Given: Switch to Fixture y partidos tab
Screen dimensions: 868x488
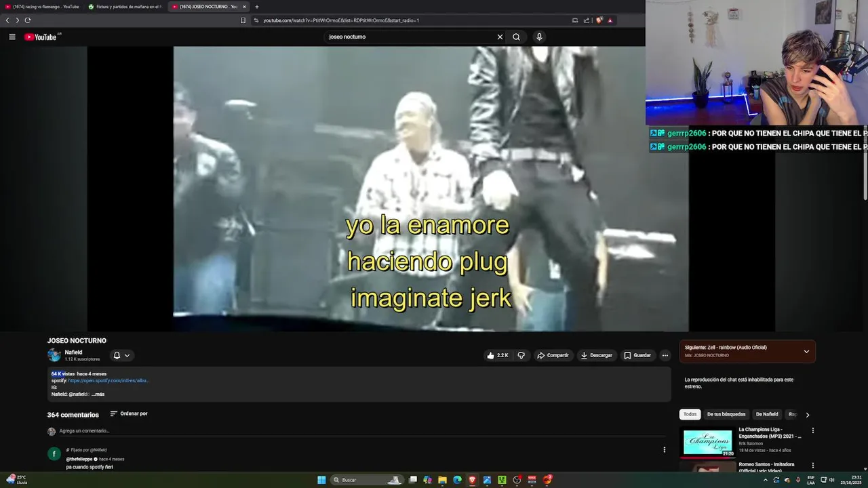Looking at the screenshot, I should coord(125,7).
